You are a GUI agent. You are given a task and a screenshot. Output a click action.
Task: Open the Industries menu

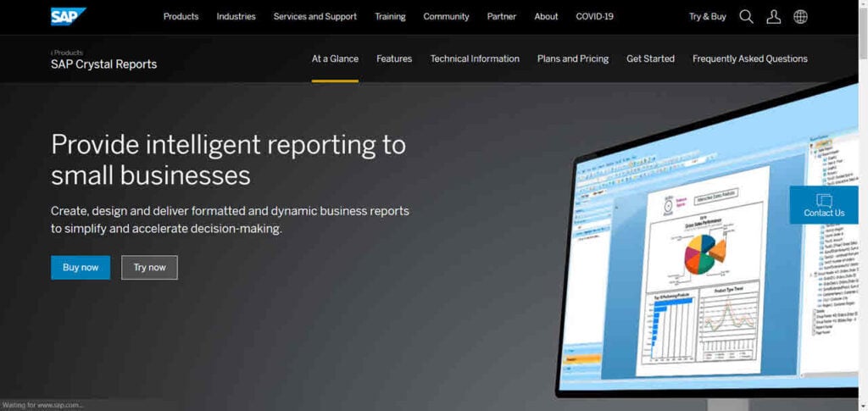(x=236, y=17)
